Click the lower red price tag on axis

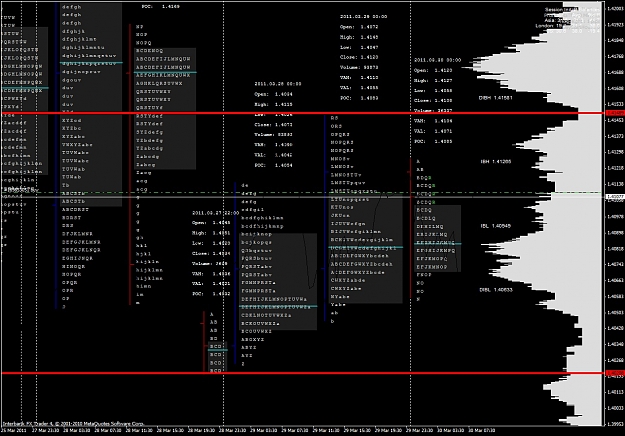point(614,373)
